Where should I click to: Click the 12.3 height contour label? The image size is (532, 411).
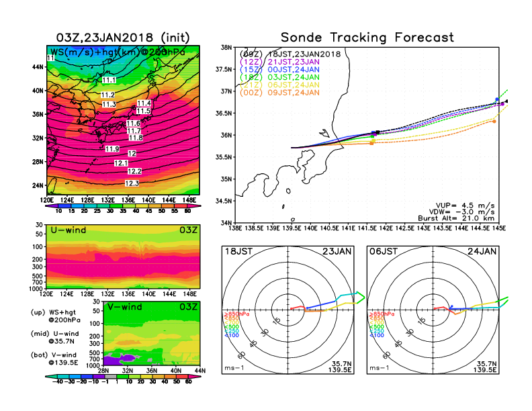[x=132, y=183]
